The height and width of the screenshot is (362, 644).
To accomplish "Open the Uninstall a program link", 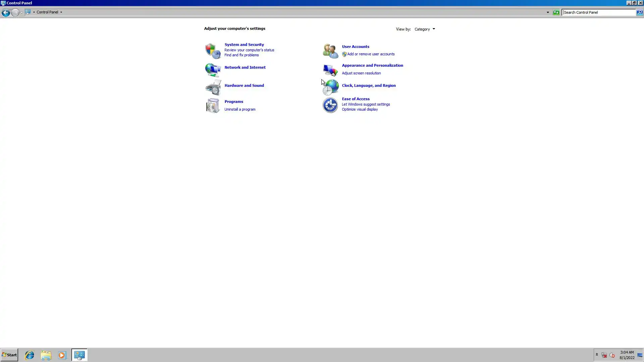I will 239,109.
